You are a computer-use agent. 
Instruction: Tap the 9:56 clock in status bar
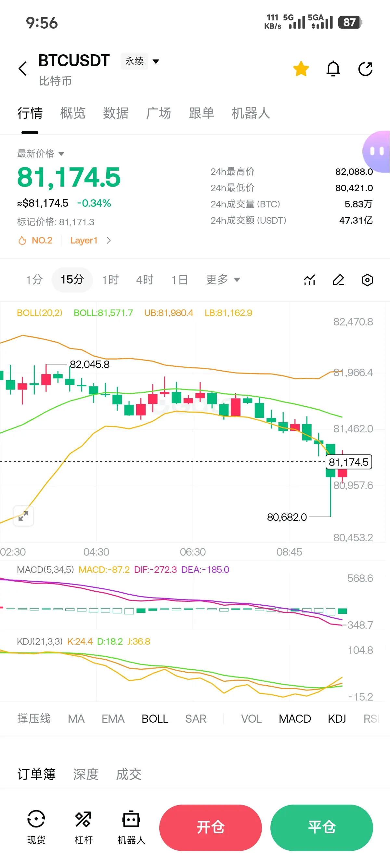click(x=42, y=23)
